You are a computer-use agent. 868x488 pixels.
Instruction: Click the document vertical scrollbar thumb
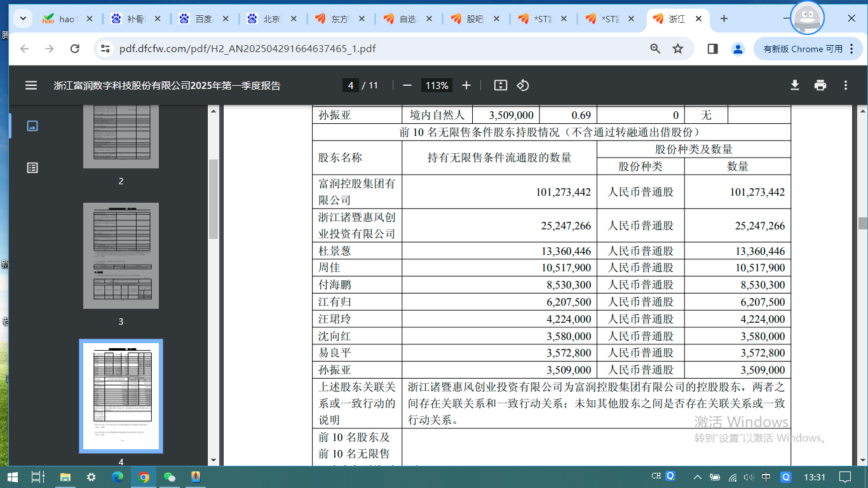tap(862, 223)
